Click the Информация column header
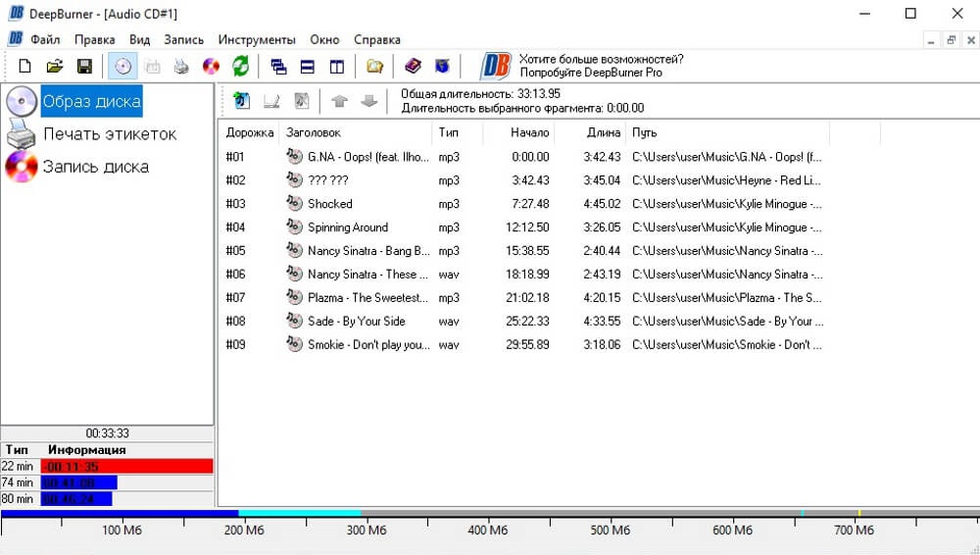Screen dimensions: 980x555 pos(87,450)
